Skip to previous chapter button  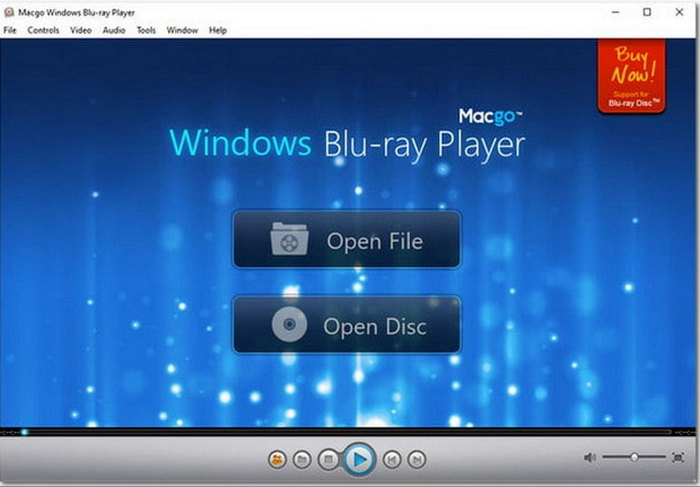pyautogui.click(x=392, y=459)
